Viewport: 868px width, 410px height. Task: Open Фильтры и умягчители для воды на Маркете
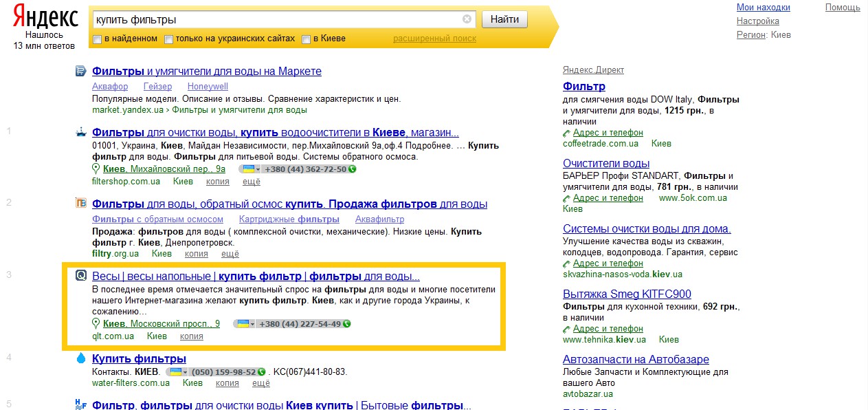pyautogui.click(x=207, y=71)
